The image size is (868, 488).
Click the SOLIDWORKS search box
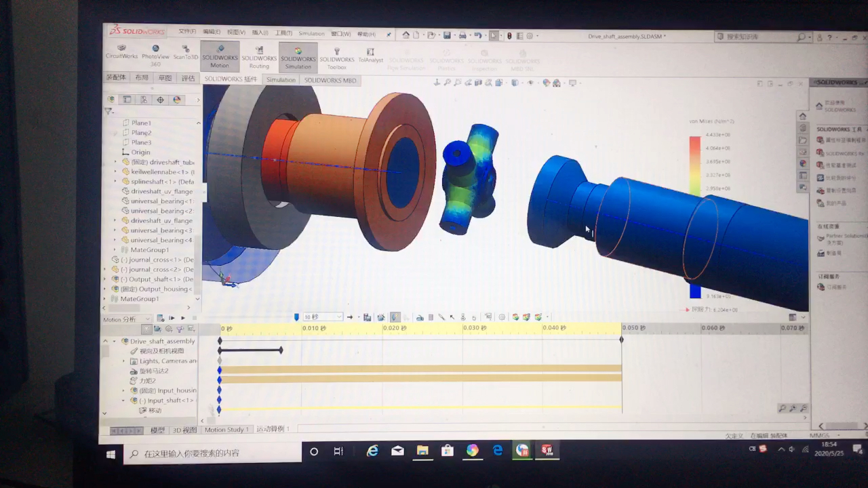(762, 37)
